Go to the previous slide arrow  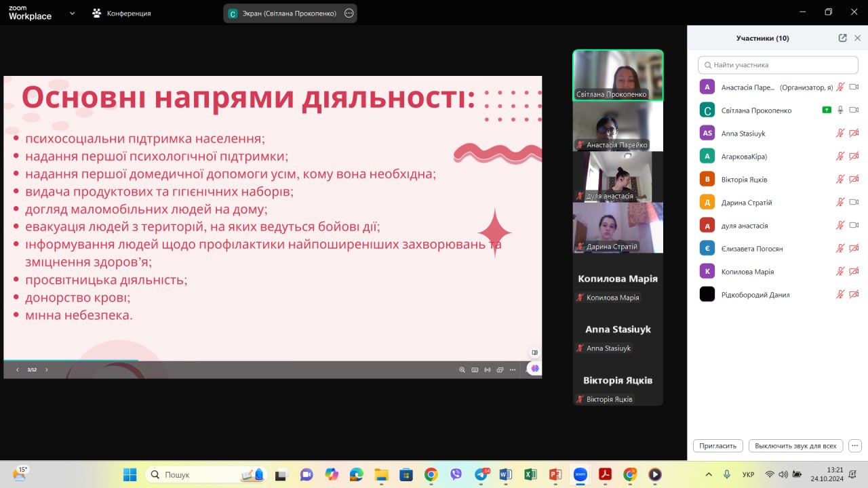pyautogui.click(x=18, y=370)
